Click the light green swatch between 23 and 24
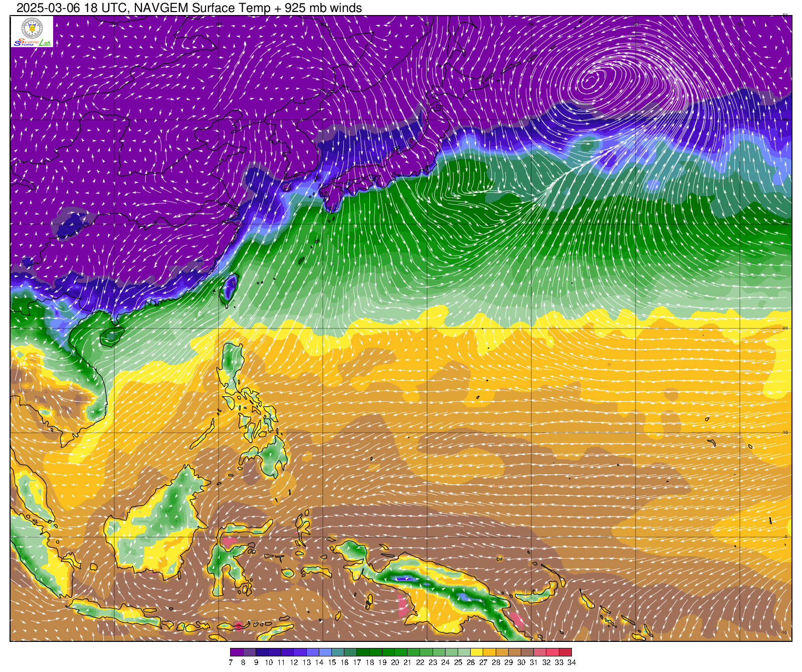This screenshot has height=672, width=802. pos(439,652)
